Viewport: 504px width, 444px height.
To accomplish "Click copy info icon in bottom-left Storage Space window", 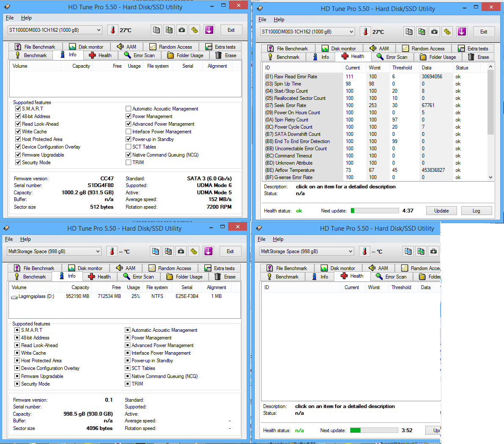I will pyautogui.click(x=156, y=251).
